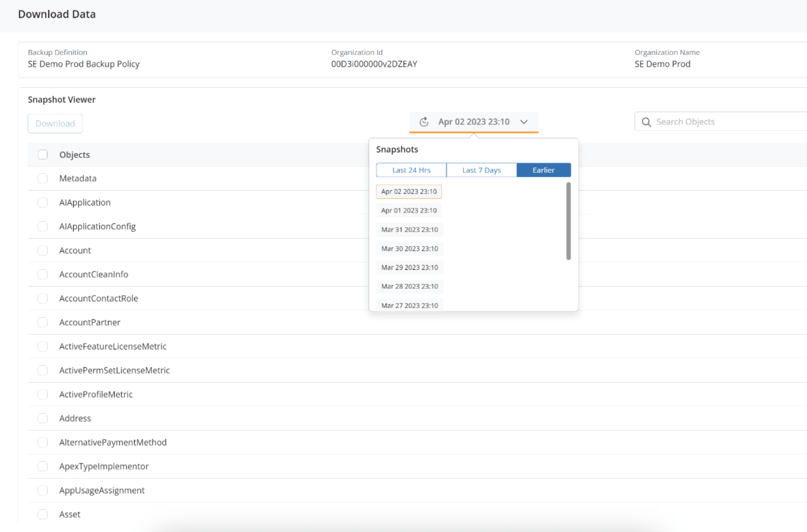
Task: Click inside the Search Objects field
Action: [x=717, y=121]
